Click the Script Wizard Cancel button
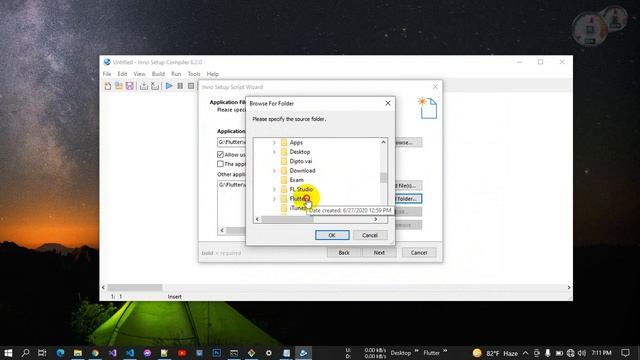Screen dimensions: 640x360 coord(419,253)
